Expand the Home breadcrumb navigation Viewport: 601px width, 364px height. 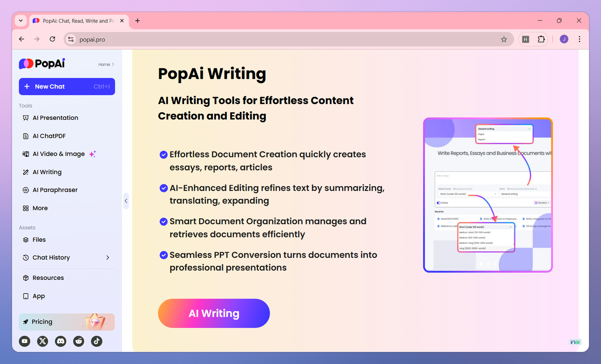pyautogui.click(x=106, y=64)
